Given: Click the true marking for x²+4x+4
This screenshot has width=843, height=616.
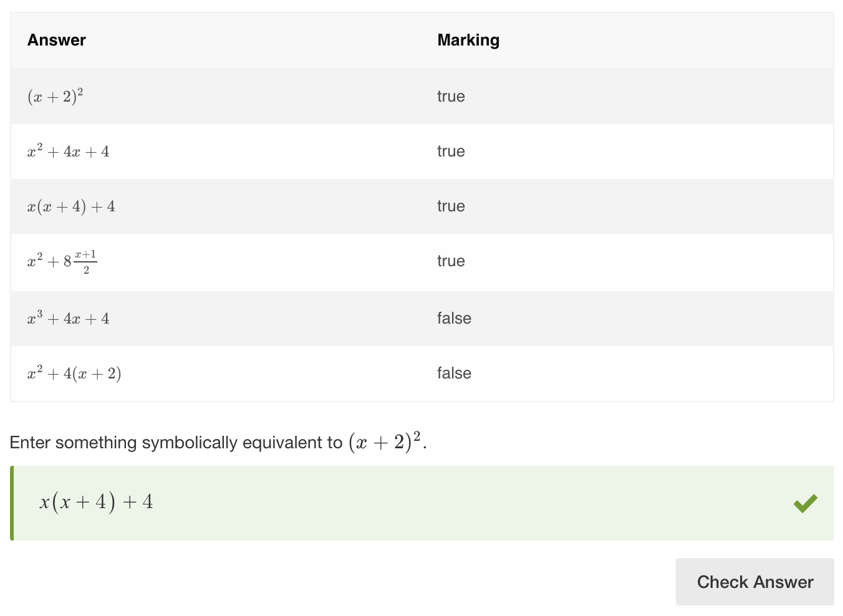Looking at the screenshot, I should [451, 152].
